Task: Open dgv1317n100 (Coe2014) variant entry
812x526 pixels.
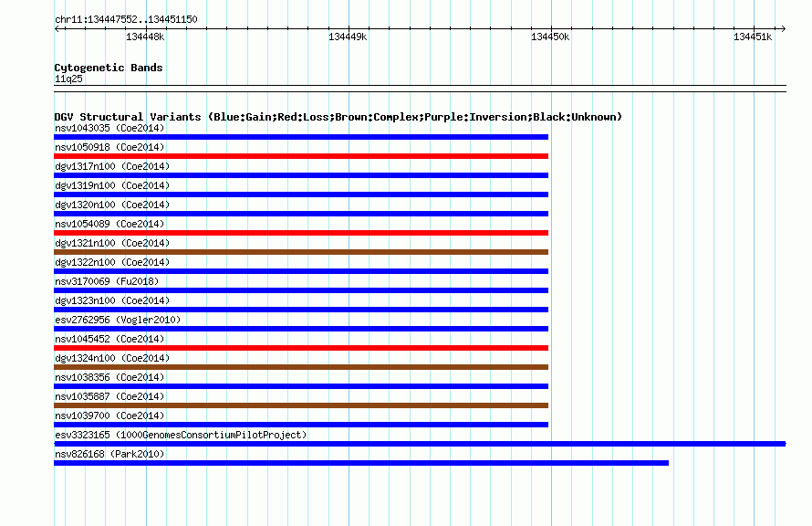Action: tap(112, 166)
